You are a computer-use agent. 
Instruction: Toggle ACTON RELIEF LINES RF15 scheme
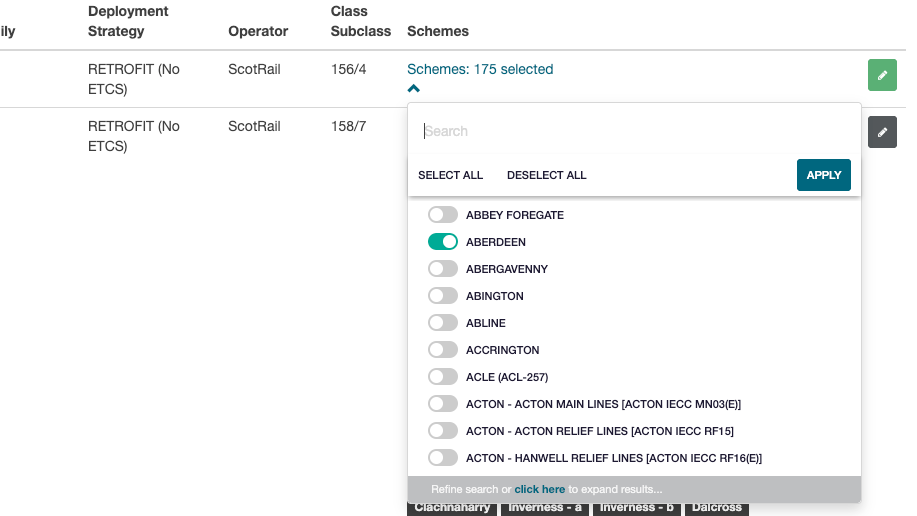[x=442, y=431]
